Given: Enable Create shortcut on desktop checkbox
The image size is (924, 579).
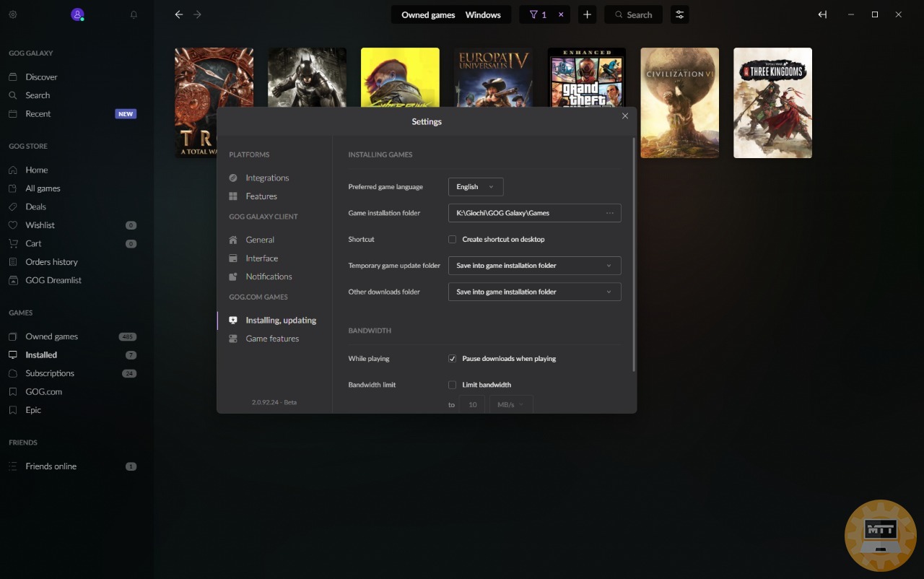Looking at the screenshot, I should click(453, 239).
